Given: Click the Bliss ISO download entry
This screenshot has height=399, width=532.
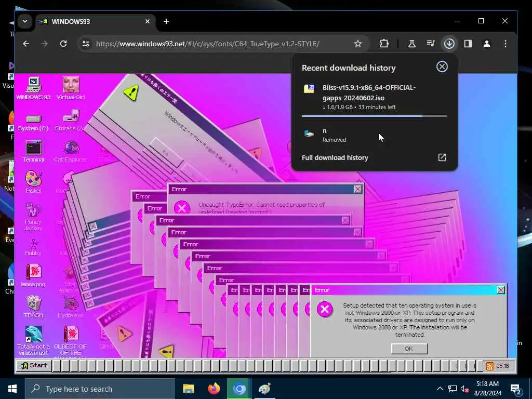Looking at the screenshot, I should (374, 97).
